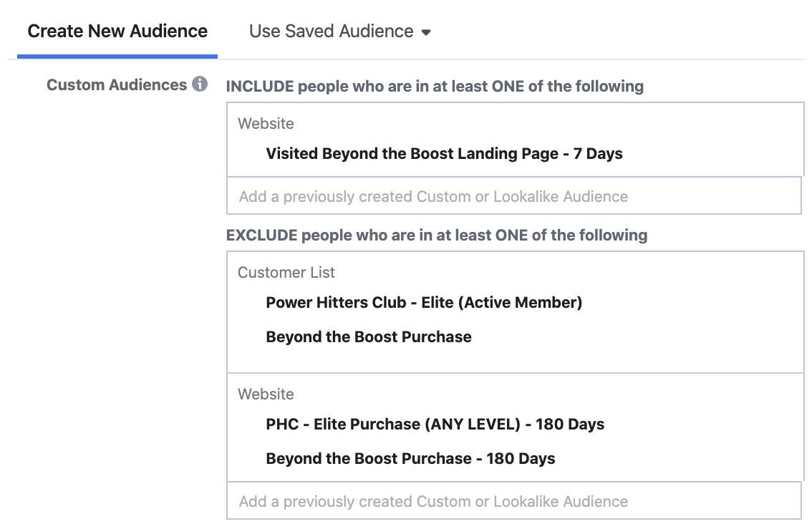Click the INCLUDE add custom audience field
This screenshot has width=812, height=524.
pyautogui.click(x=513, y=196)
